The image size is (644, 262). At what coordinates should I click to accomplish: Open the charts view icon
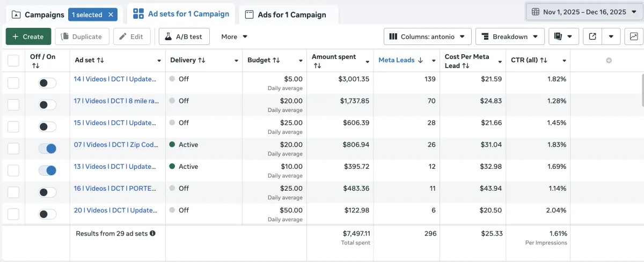pos(634,36)
